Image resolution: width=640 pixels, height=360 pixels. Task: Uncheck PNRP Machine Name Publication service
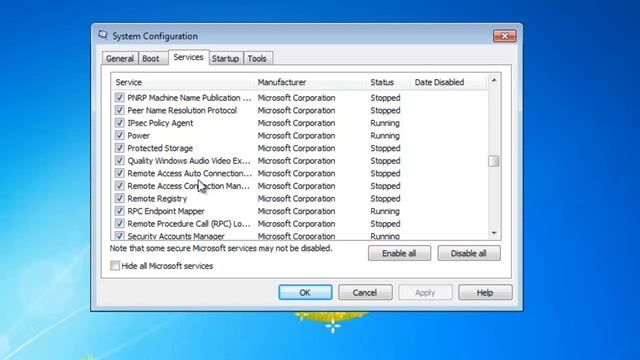pyautogui.click(x=119, y=98)
